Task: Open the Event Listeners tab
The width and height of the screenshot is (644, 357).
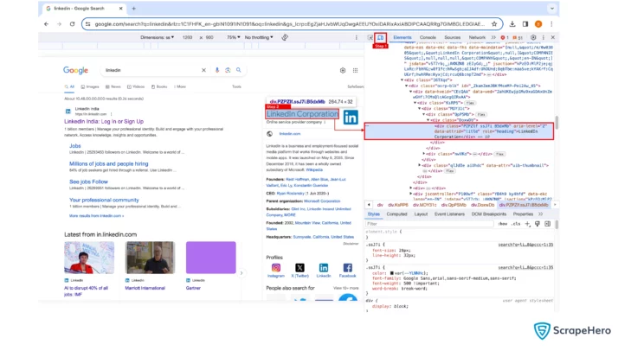Action: [449, 214]
